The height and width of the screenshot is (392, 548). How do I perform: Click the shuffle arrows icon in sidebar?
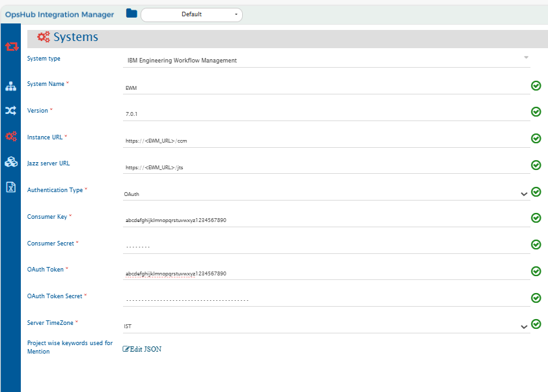10,111
